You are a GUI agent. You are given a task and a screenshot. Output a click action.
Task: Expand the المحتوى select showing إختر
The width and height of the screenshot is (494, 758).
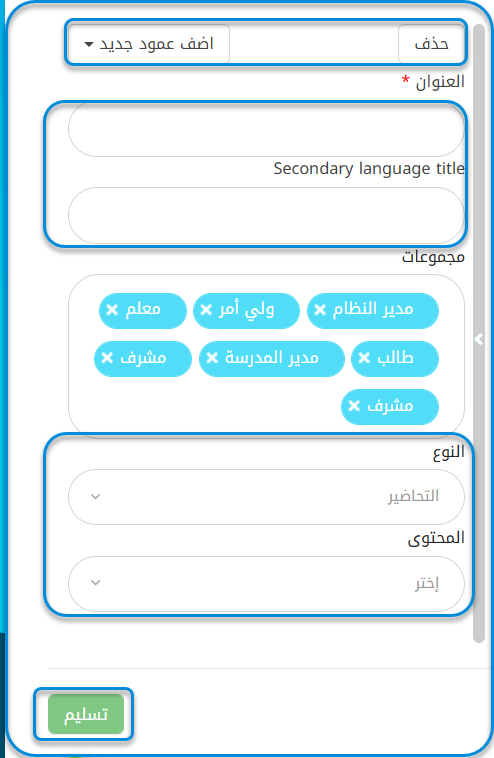266,583
